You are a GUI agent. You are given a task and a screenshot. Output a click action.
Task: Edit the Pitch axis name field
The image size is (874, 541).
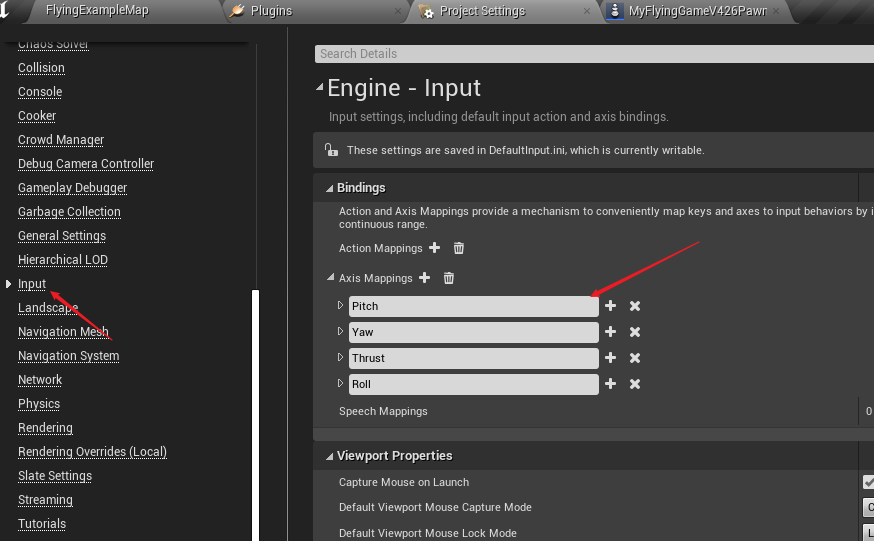(x=474, y=306)
